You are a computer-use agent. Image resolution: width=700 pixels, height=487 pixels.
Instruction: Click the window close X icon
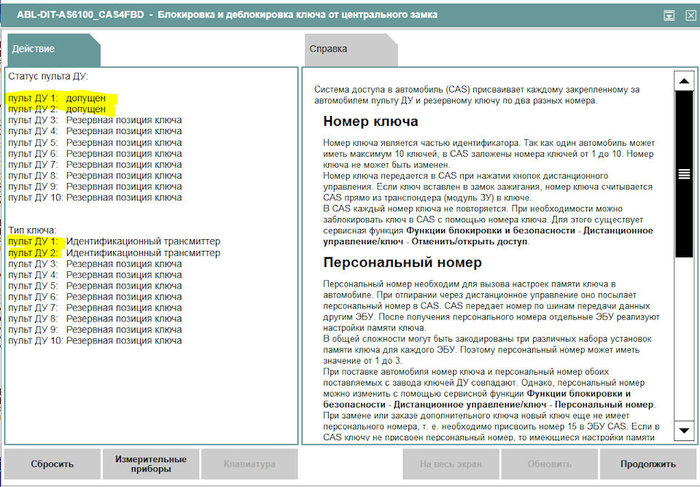coord(690,16)
